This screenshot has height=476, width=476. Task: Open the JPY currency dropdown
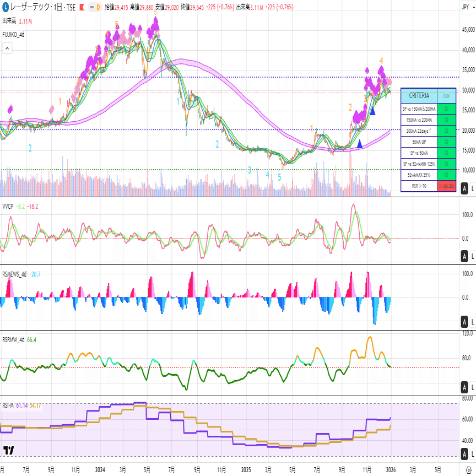pyautogui.click(x=468, y=7)
